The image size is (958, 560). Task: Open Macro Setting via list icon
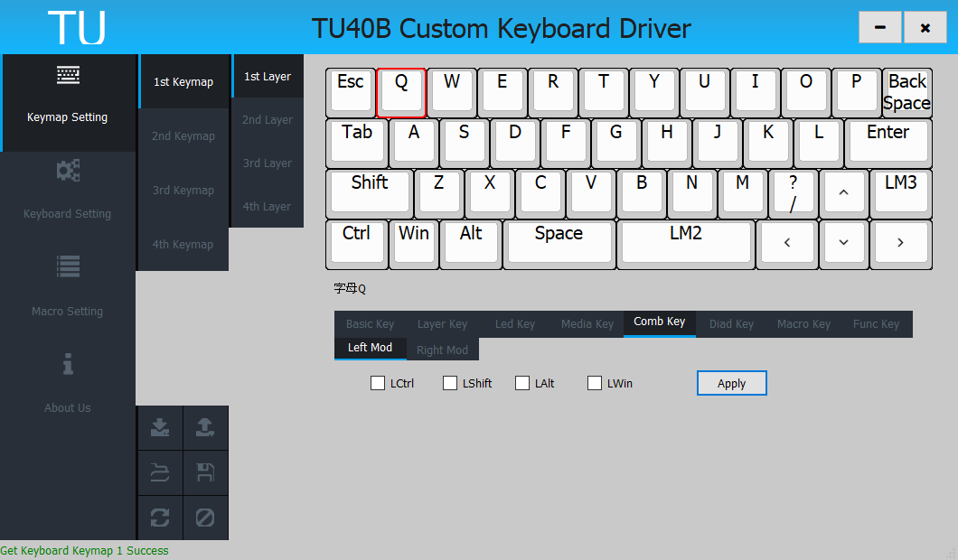[x=68, y=266]
